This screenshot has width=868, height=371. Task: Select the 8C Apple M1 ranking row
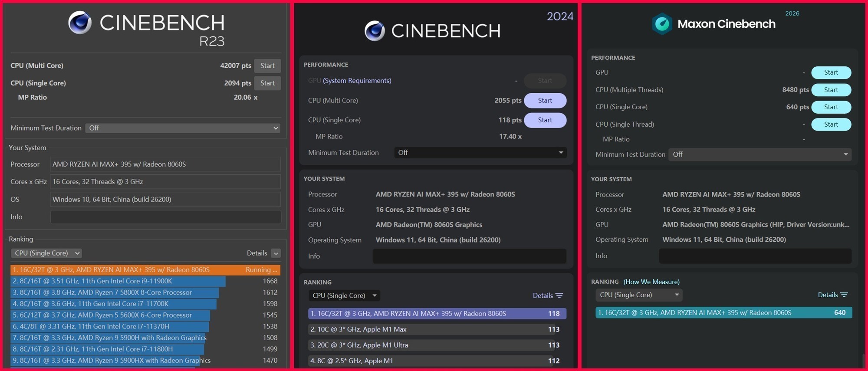(x=437, y=361)
